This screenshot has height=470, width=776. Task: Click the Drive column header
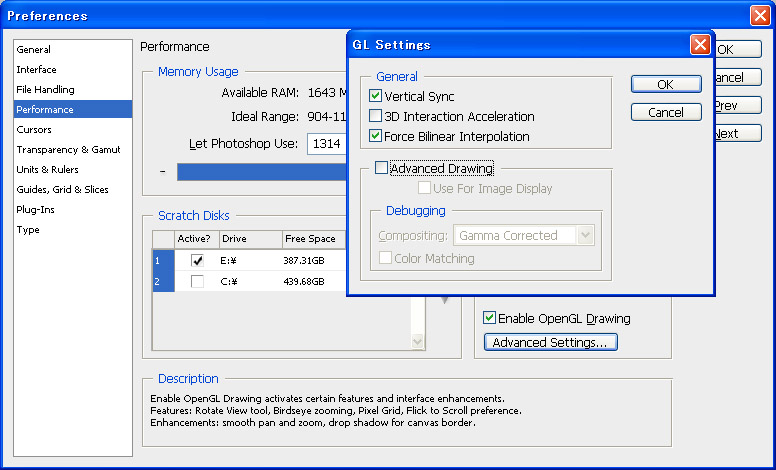point(251,239)
